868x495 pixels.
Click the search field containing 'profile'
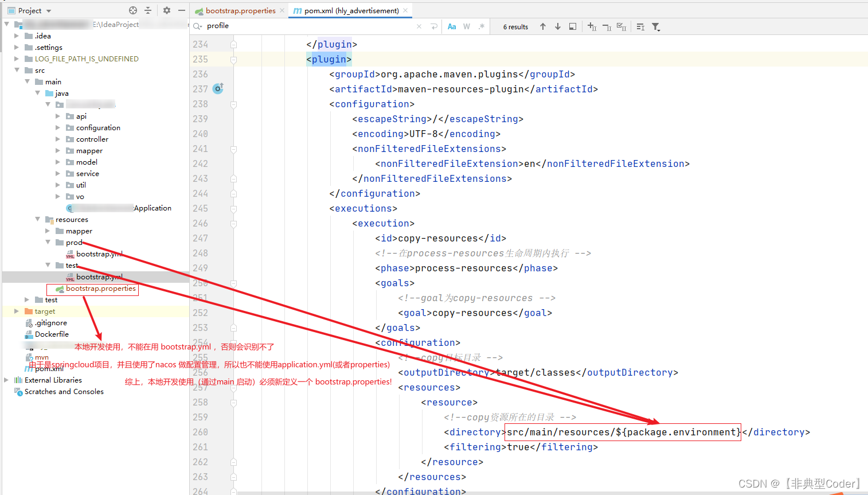pyautogui.click(x=258, y=26)
